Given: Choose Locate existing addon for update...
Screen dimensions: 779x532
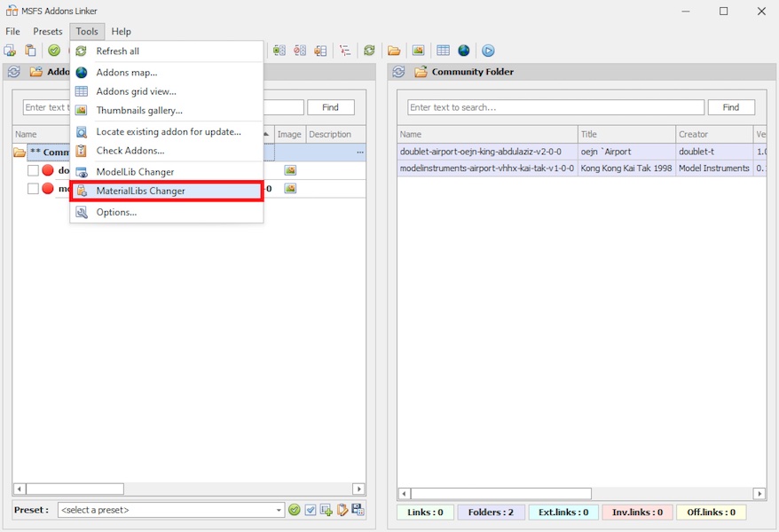Looking at the screenshot, I should (x=167, y=131).
